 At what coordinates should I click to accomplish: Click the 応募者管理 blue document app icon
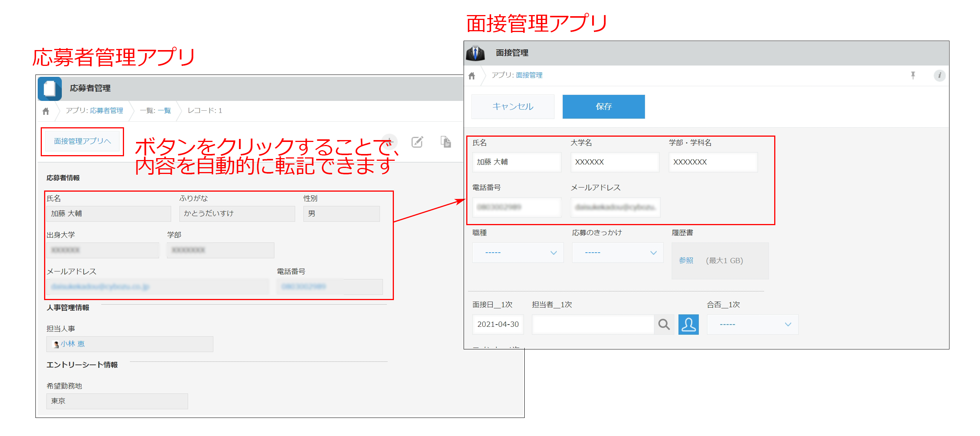click(49, 88)
